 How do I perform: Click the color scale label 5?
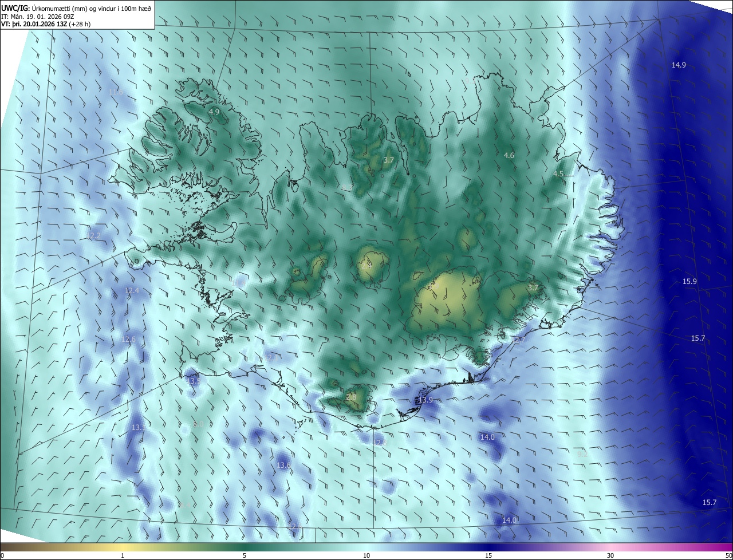coord(245,555)
